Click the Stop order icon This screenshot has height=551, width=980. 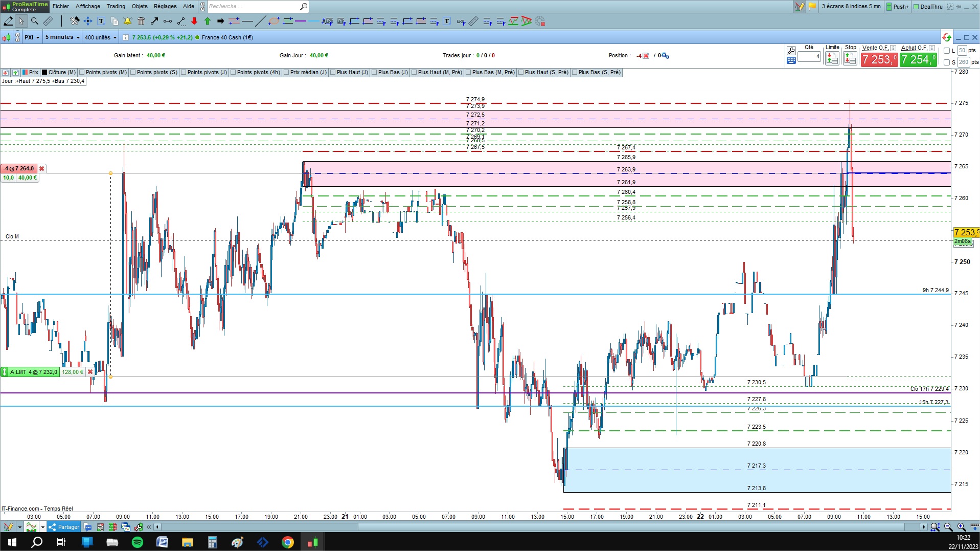click(850, 59)
